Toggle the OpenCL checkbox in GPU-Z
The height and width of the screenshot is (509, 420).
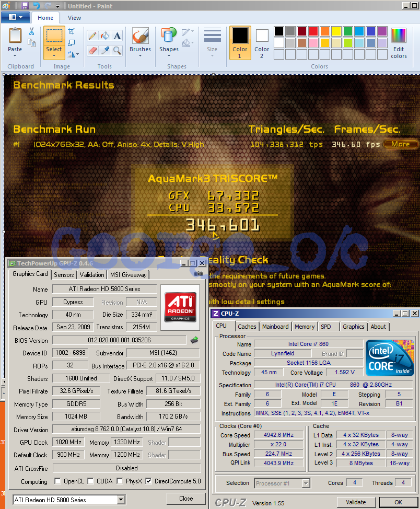58,481
